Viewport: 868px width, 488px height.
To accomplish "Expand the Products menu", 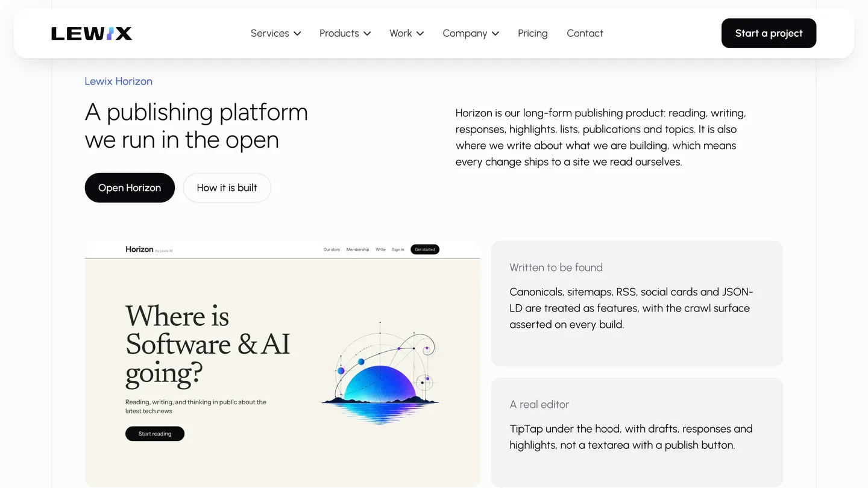I will point(345,33).
